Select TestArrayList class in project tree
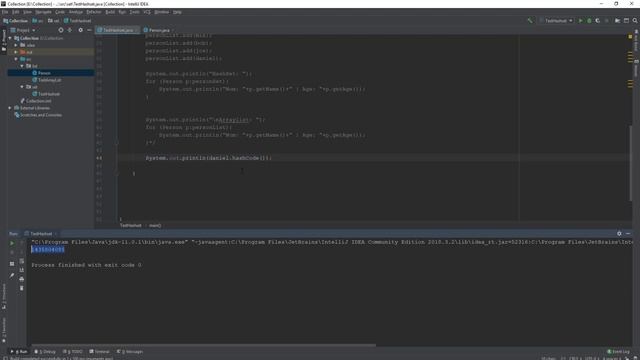 tap(49, 80)
